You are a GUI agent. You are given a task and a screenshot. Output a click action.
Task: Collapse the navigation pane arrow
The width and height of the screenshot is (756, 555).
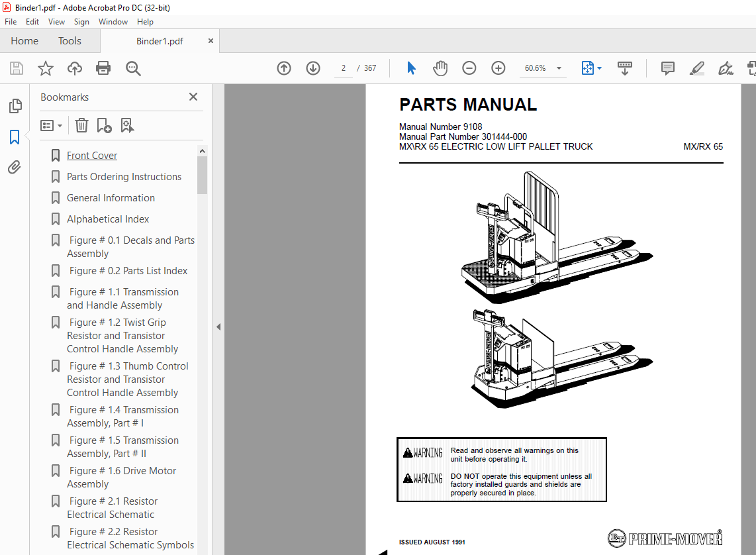(x=218, y=327)
